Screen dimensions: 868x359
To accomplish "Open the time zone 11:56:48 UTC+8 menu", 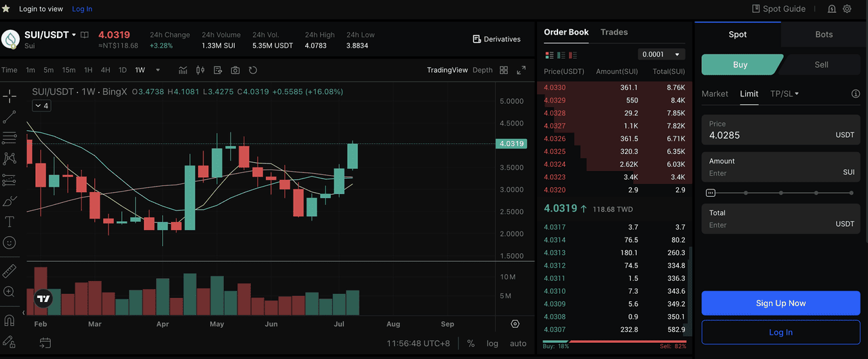I will (x=418, y=343).
